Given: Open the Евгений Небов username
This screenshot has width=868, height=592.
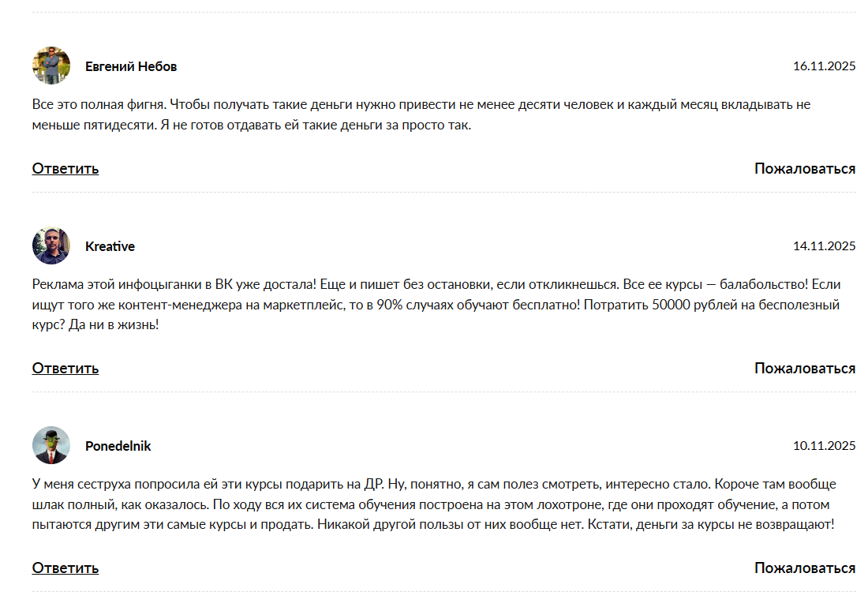Looking at the screenshot, I should (x=131, y=66).
